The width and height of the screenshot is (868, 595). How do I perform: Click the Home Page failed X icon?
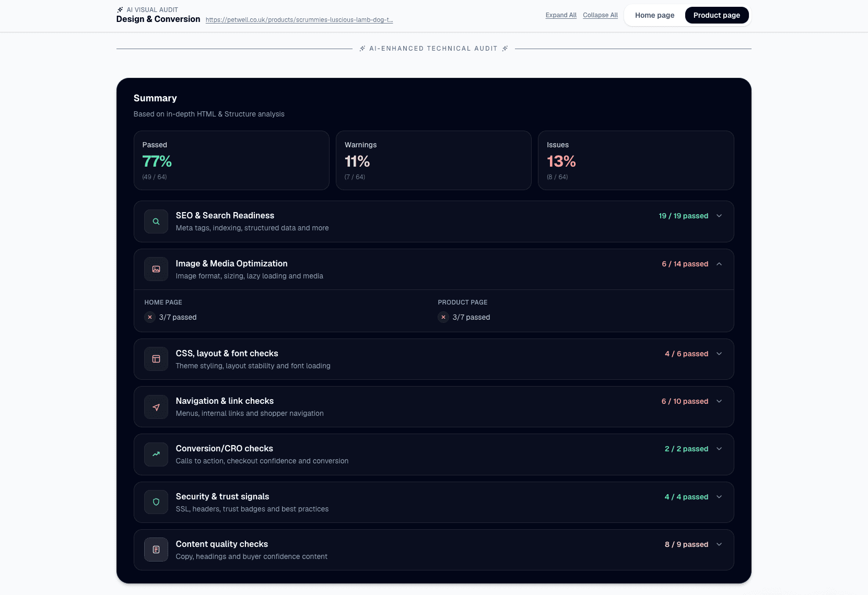click(150, 317)
